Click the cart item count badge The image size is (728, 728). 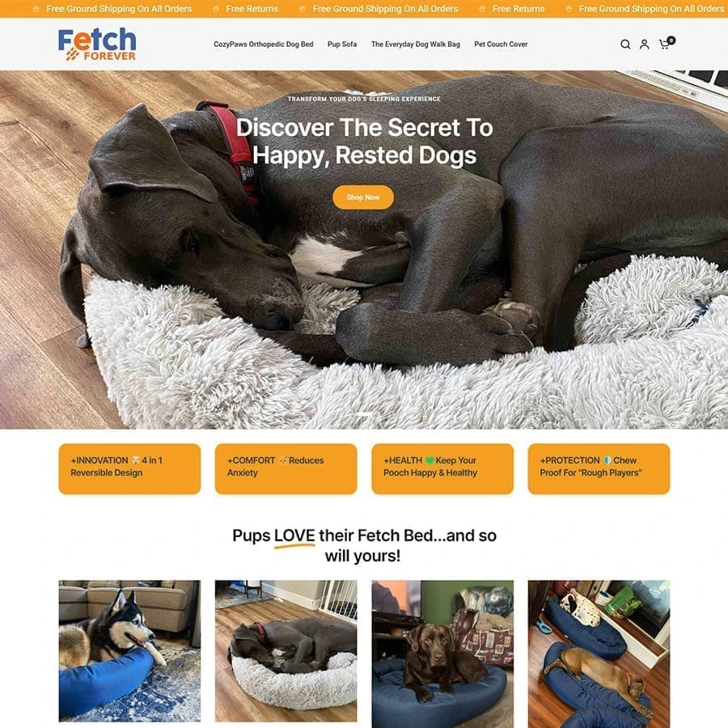coord(671,40)
